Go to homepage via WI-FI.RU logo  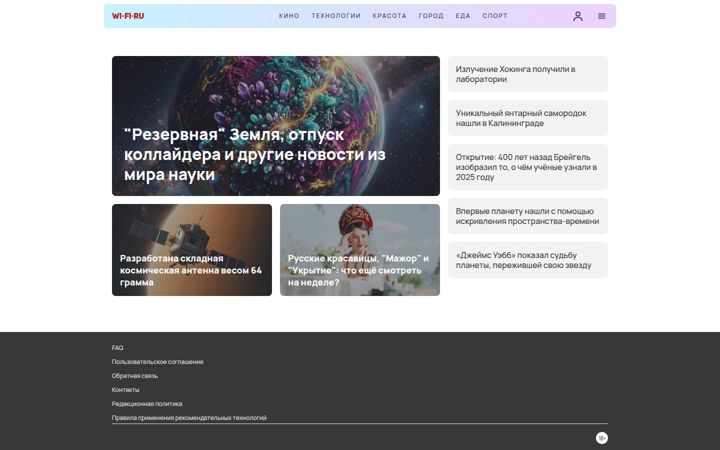pyautogui.click(x=128, y=16)
